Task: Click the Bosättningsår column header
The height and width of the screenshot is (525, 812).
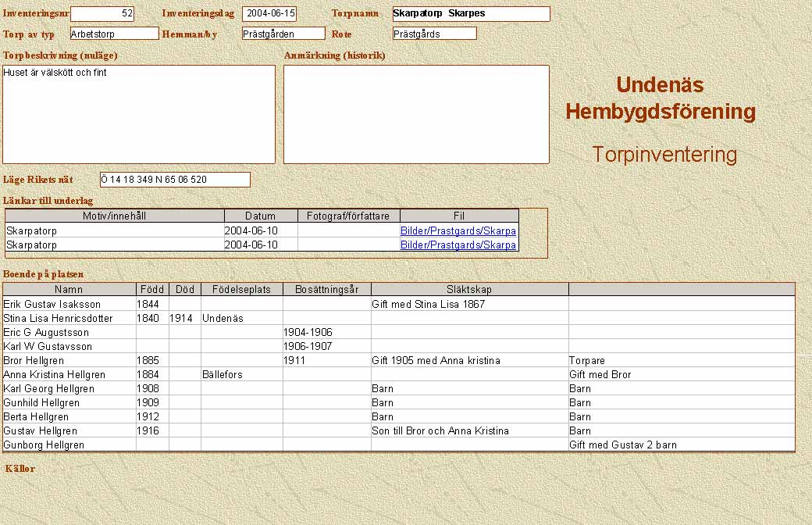Action: [326, 290]
